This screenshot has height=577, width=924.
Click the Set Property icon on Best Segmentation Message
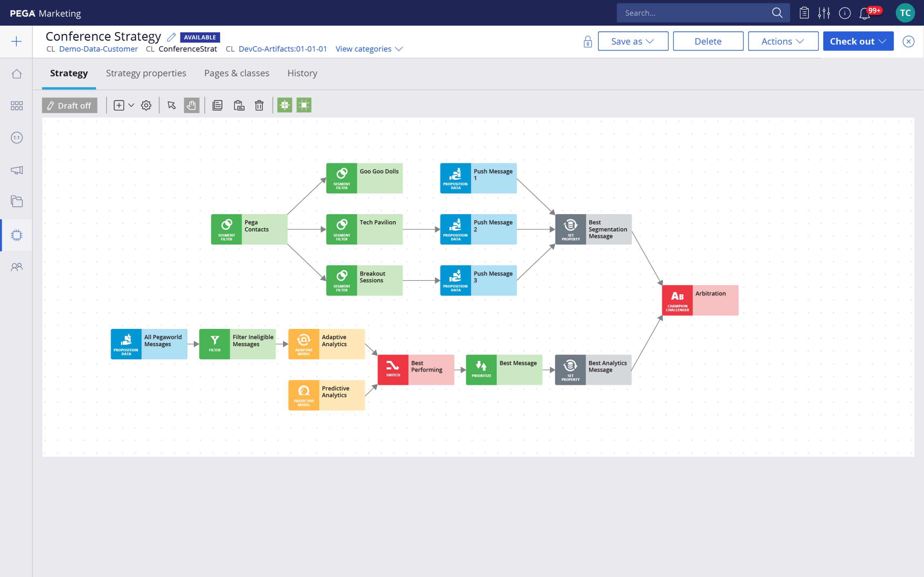click(570, 229)
